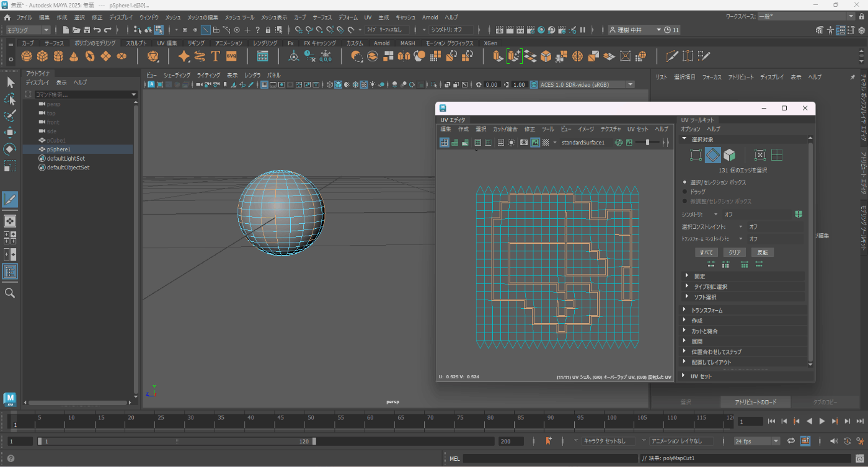This screenshot has height=467, width=868.
Task: Open the ACES 1.0 SDR-video color dropdown
Action: coord(587,84)
